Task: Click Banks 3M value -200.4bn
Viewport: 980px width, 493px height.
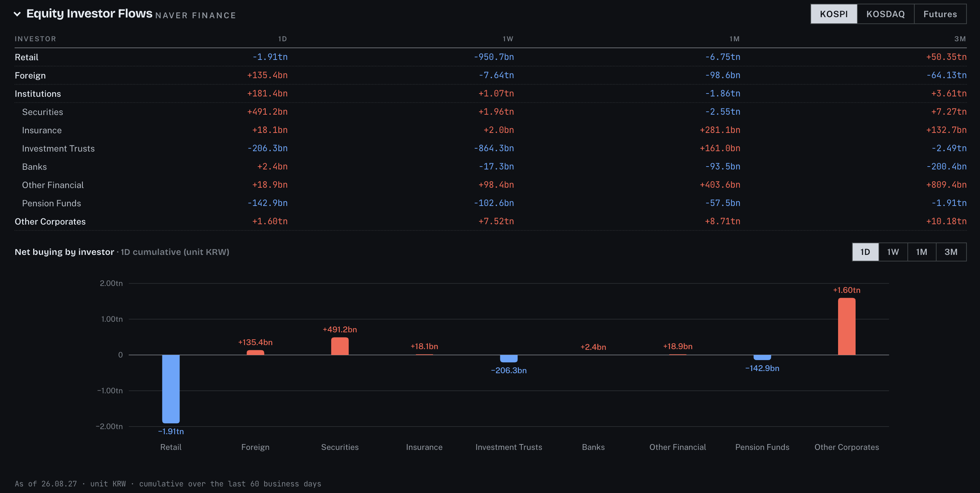Action: (x=946, y=167)
